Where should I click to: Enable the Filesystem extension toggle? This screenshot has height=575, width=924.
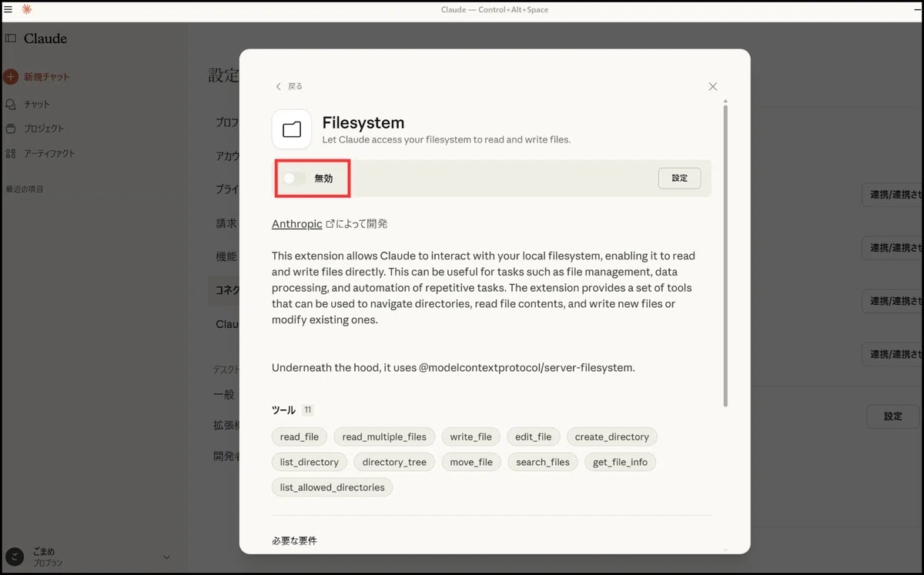coord(294,178)
